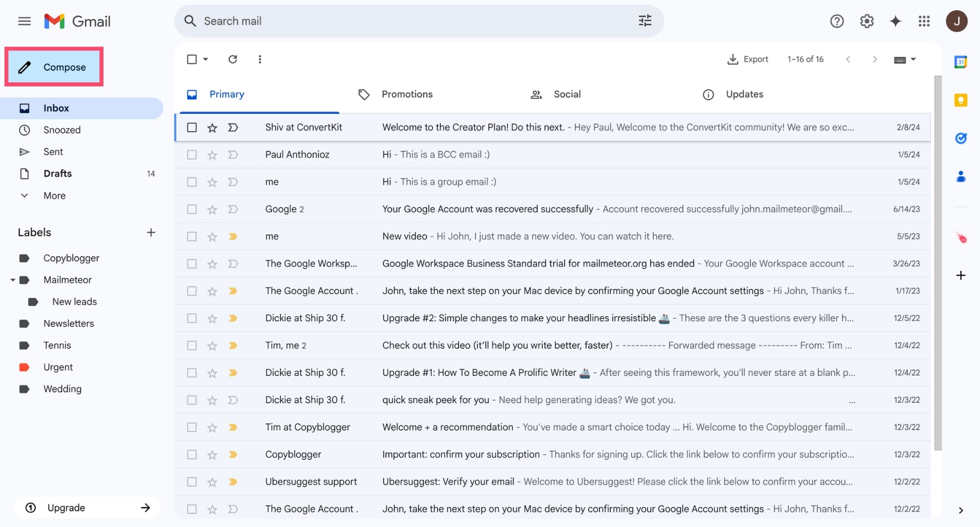Open 'Welcome to the Creator Plan' email

[552, 127]
